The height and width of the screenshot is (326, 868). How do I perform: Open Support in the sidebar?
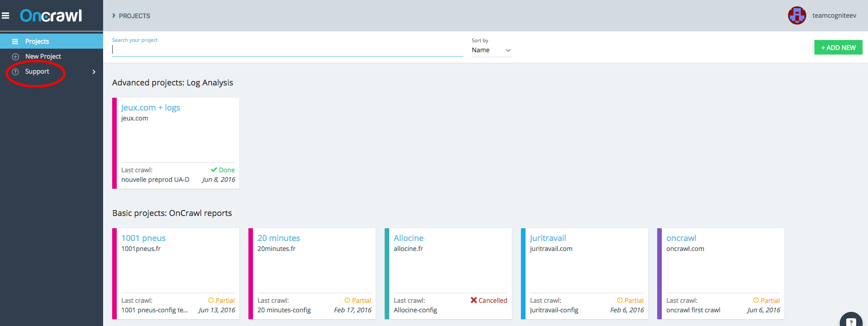pos(52,72)
